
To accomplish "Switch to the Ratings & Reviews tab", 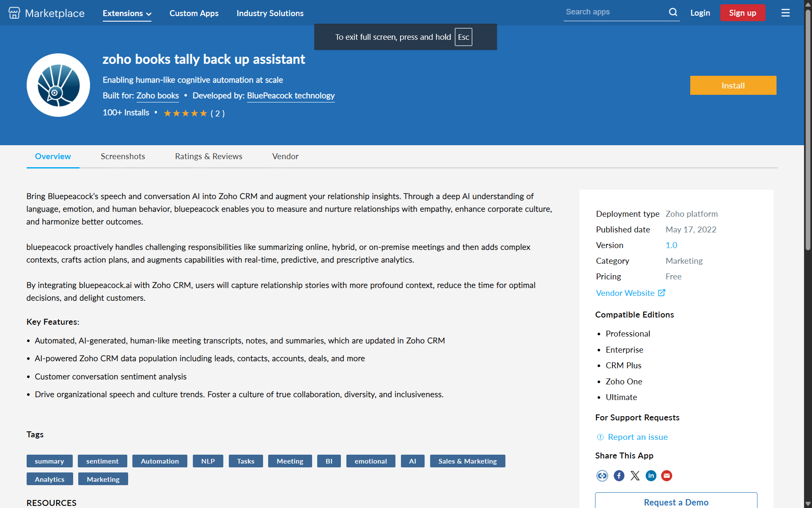I will tap(208, 156).
